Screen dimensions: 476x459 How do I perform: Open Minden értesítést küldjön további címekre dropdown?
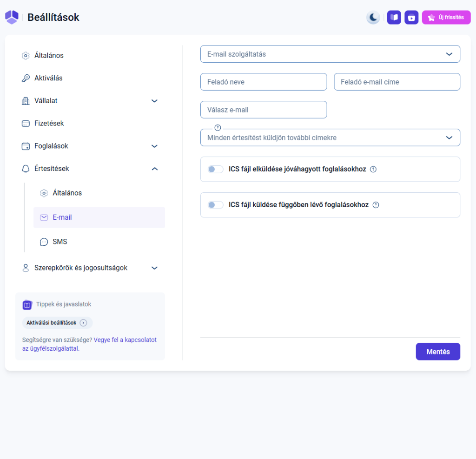pos(330,138)
